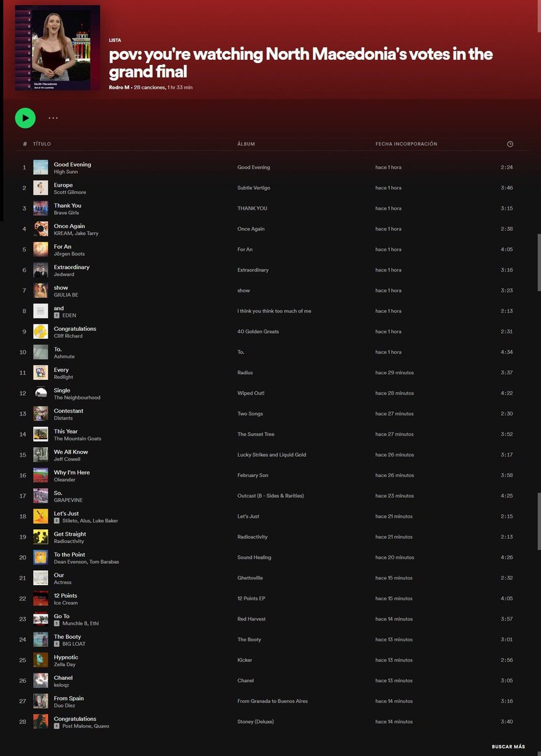Open the three-dots more options menu

[x=53, y=118]
